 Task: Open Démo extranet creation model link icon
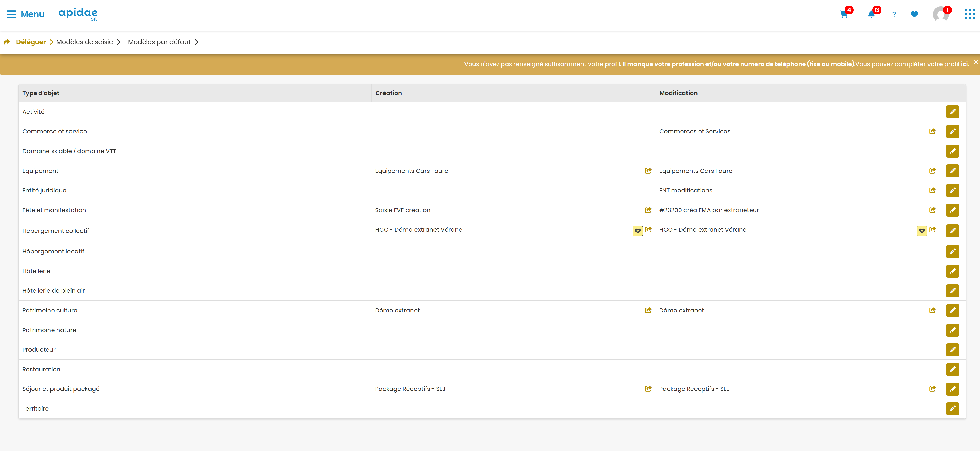pyautogui.click(x=648, y=310)
